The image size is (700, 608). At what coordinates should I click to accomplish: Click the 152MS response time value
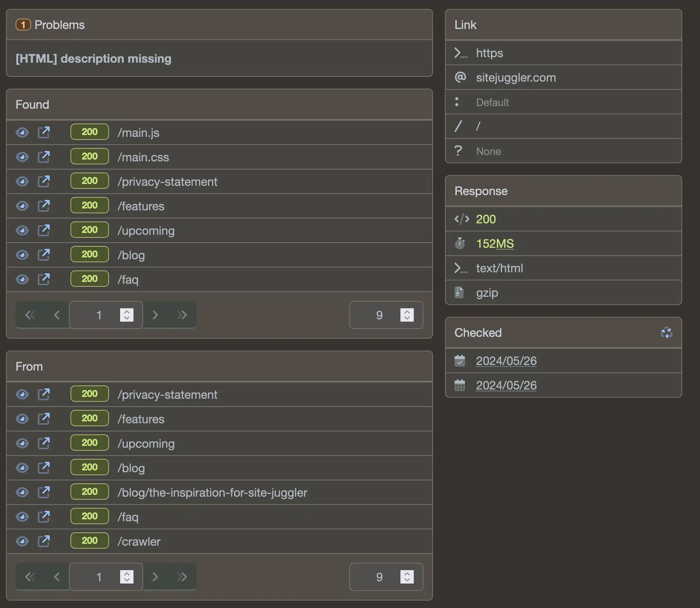[495, 243]
